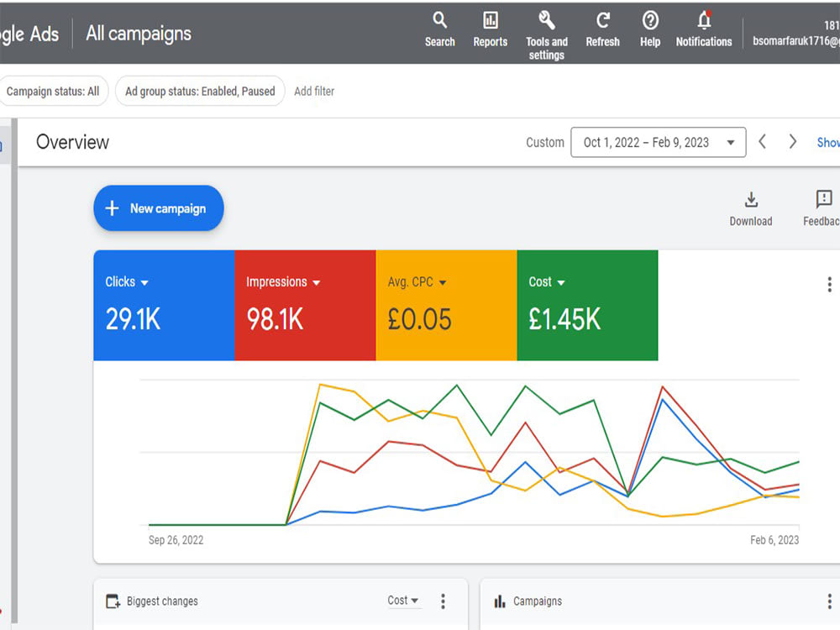Open the Reports menu icon
The image size is (840, 630).
[x=491, y=29]
